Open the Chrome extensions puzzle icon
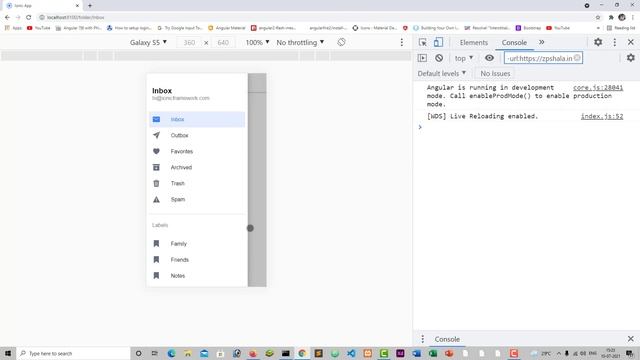Viewport: 640px width, 360px height. (x=611, y=17)
